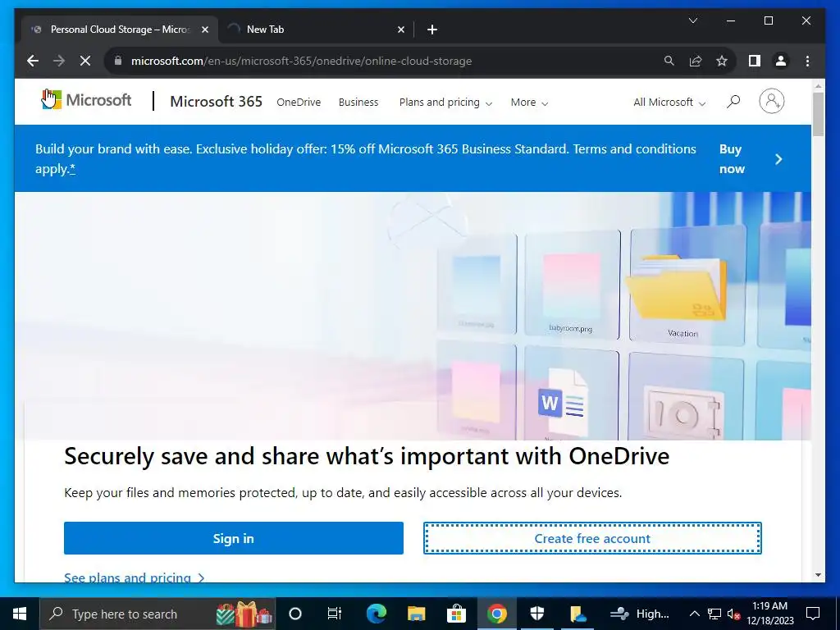Open a new tab with plus button

(432, 30)
